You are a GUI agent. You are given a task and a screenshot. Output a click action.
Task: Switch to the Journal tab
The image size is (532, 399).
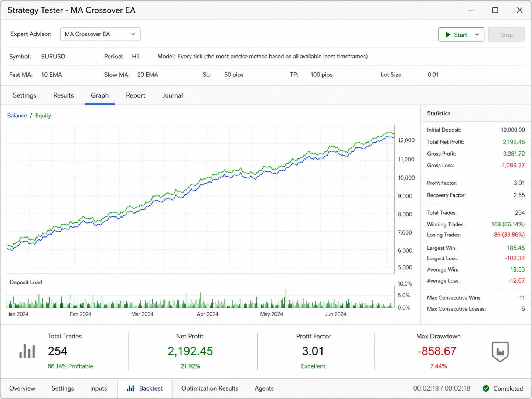173,95
